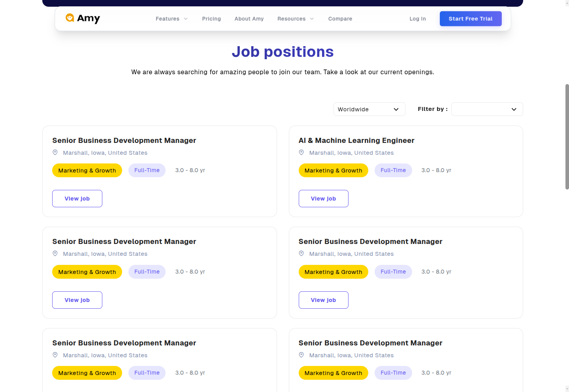Click the location pin in the AI & Machine Learning Engineer card
Viewport: 569px width, 392px height.
coord(301,152)
